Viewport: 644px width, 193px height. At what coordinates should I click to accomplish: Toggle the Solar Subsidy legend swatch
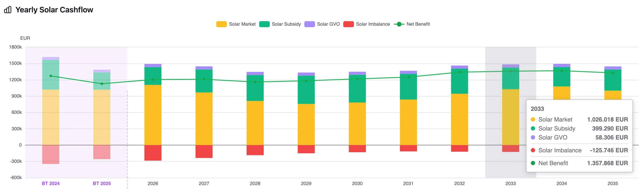[x=264, y=24]
